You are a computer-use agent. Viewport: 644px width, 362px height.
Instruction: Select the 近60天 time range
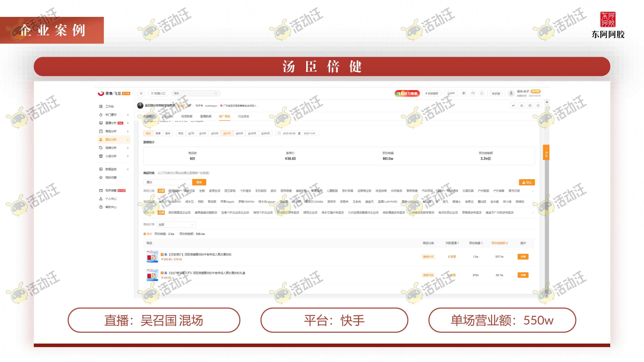coord(227,133)
